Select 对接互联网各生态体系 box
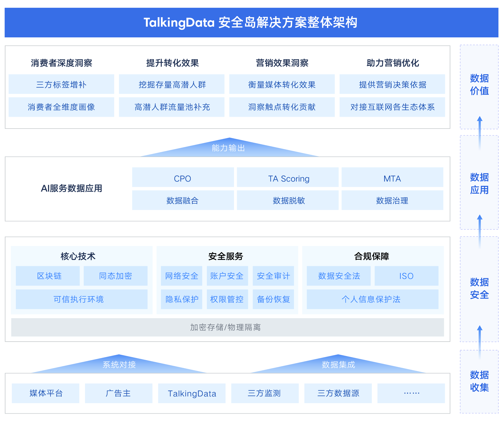This screenshot has height=426, width=504. click(x=392, y=107)
